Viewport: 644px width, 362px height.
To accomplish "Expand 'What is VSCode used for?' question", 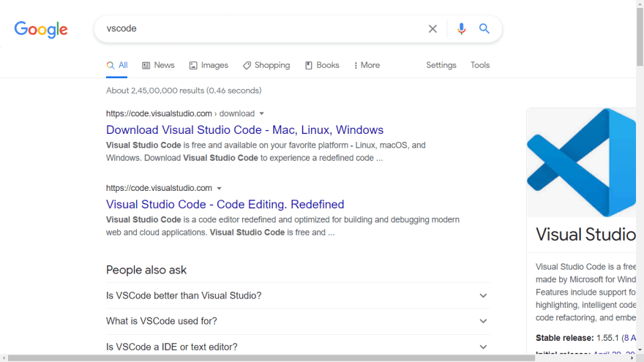I will (298, 321).
